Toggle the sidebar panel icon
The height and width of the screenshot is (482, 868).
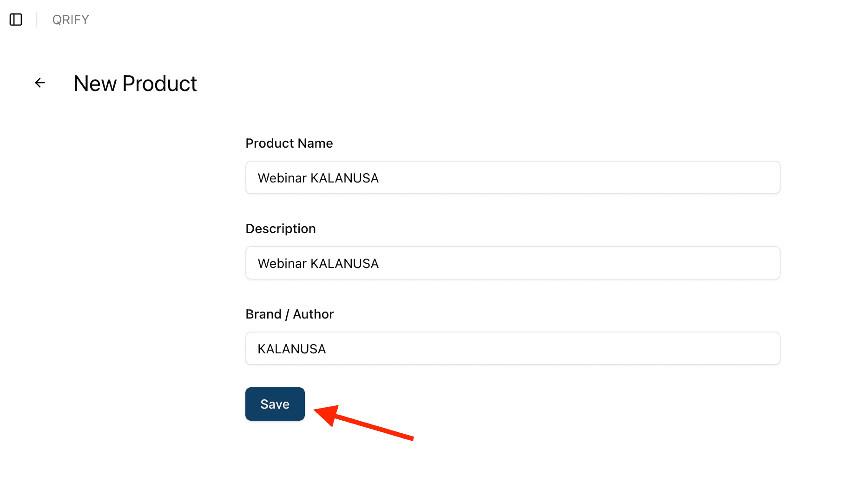(x=16, y=20)
